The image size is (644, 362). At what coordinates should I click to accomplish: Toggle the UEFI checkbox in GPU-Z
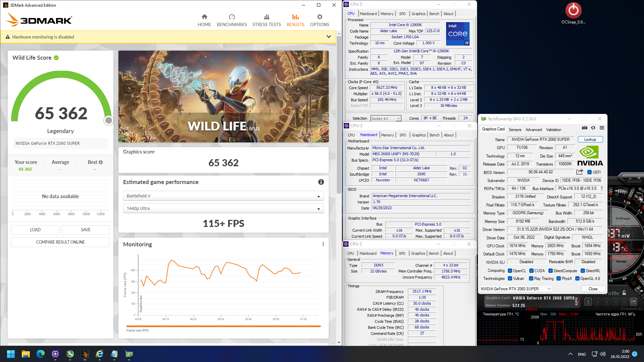tap(589, 172)
